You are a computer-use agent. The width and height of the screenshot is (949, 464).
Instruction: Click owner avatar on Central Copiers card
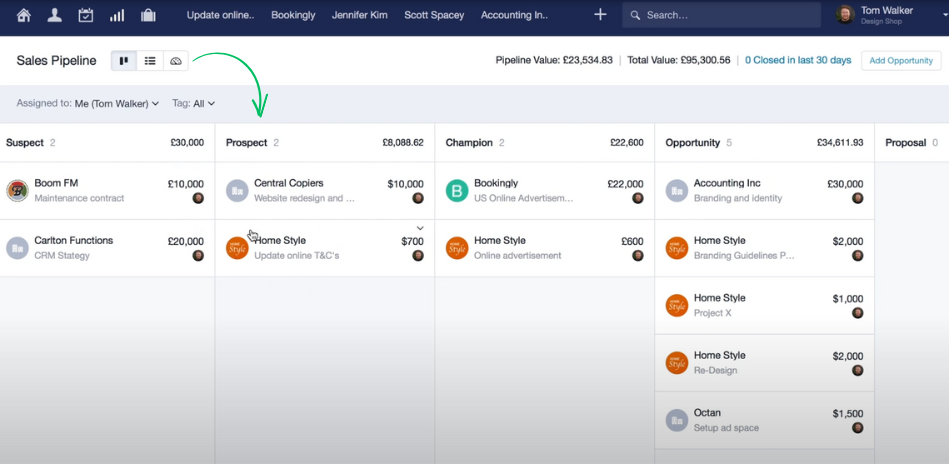[x=418, y=198]
